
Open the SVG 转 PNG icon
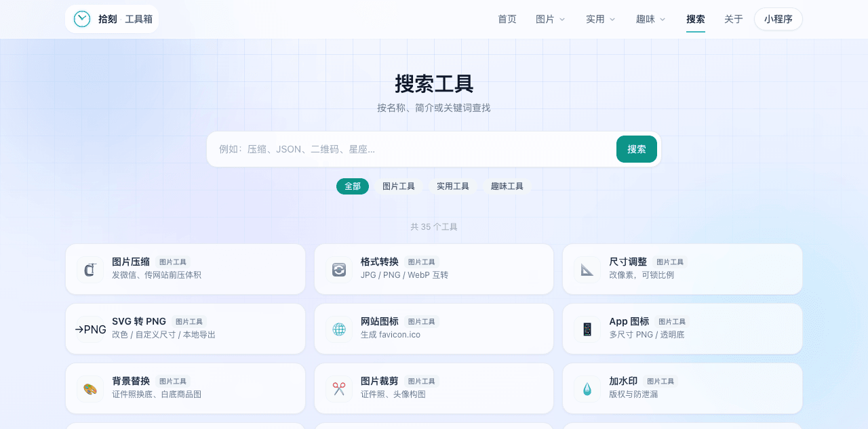90,329
